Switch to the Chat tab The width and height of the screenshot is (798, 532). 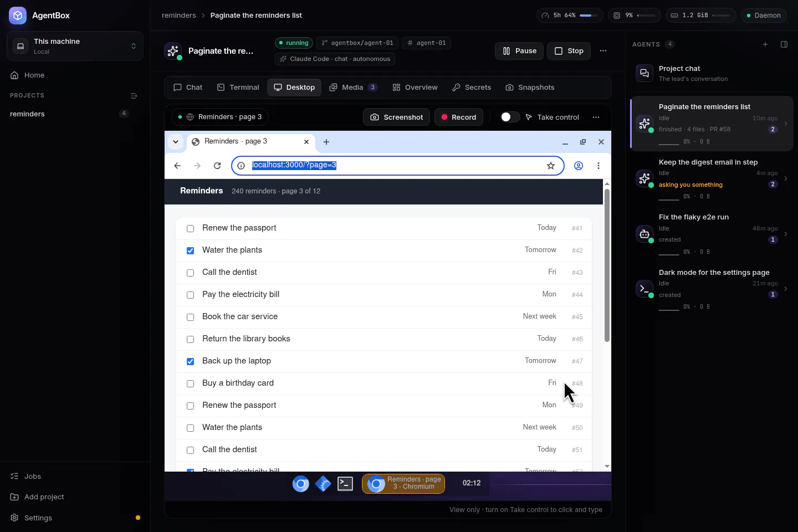tap(188, 88)
